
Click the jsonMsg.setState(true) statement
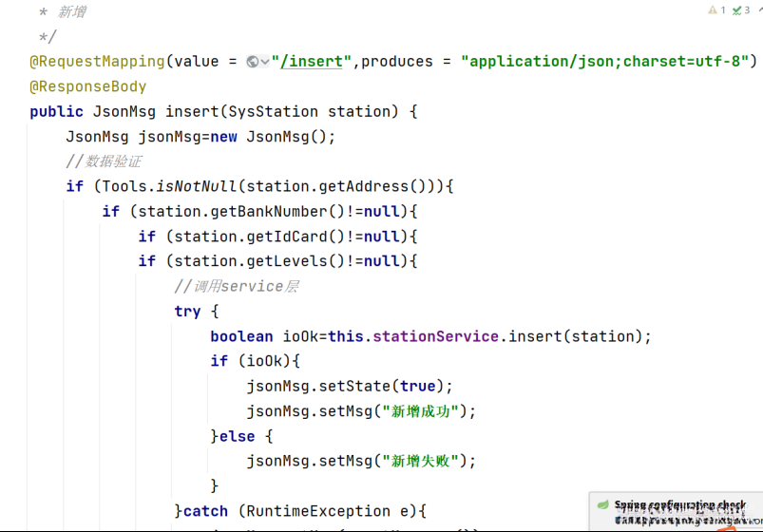350,387
